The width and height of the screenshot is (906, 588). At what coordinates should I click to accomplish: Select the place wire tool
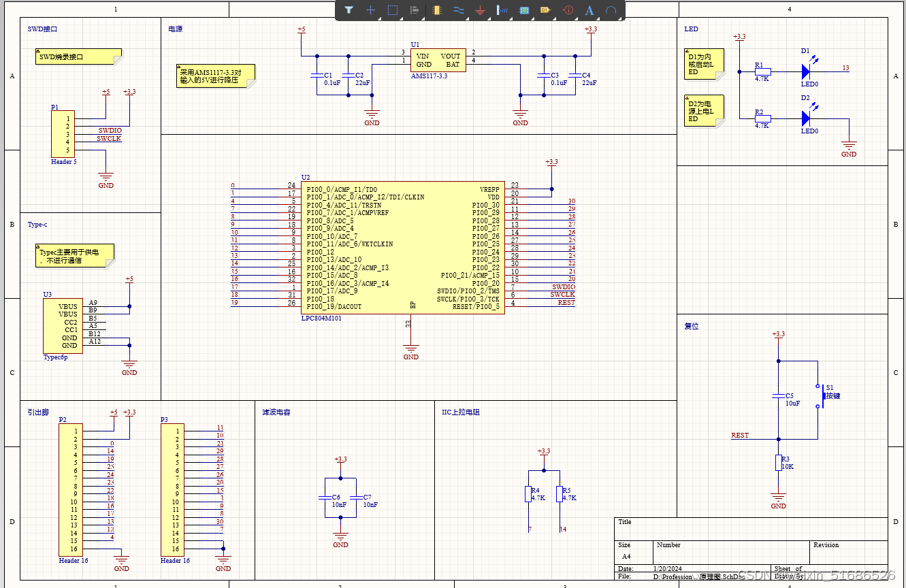point(458,10)
